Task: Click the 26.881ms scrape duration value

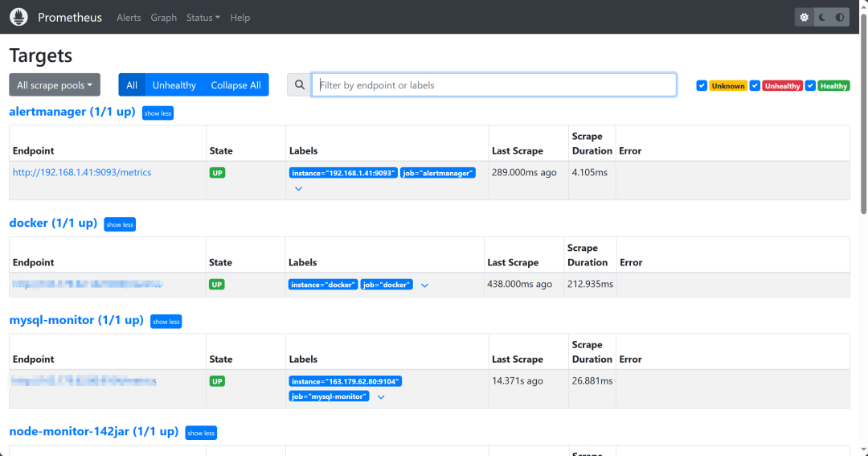Action: pos(592,380)
